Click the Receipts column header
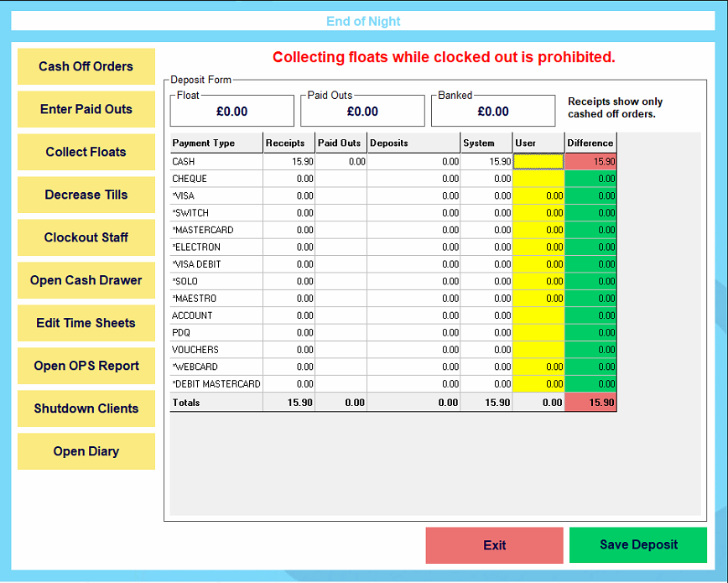Viewport: 728px width, 583px height. click(x=289, y=143)
